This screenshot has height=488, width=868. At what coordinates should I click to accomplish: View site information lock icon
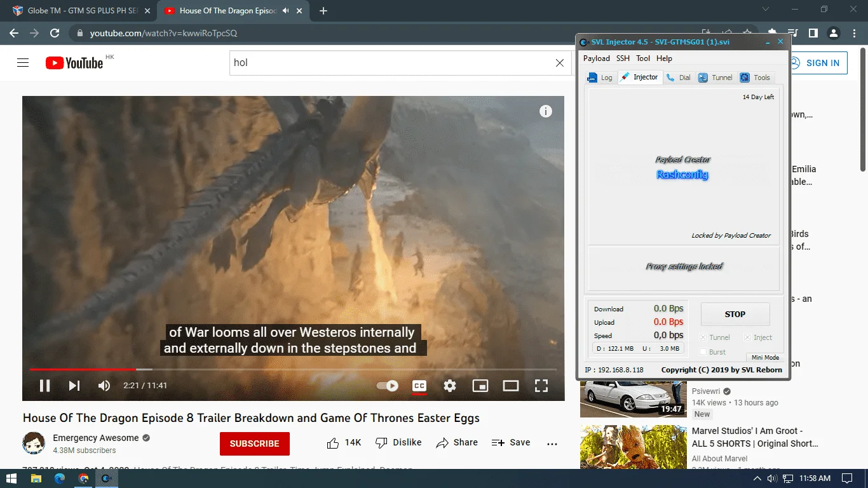(79, 33)
